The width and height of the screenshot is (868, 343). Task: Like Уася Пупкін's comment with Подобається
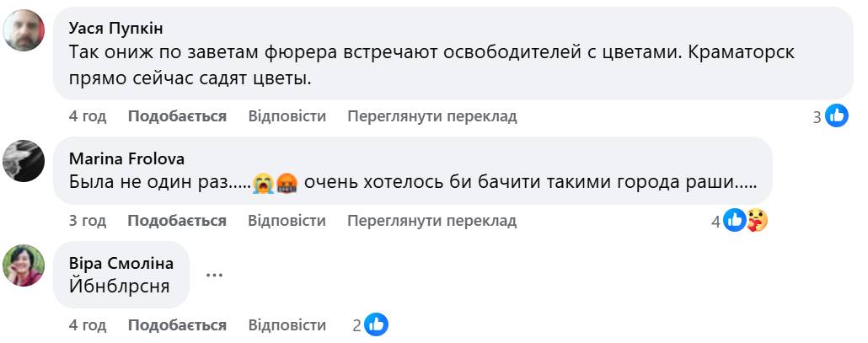point(177,116)
